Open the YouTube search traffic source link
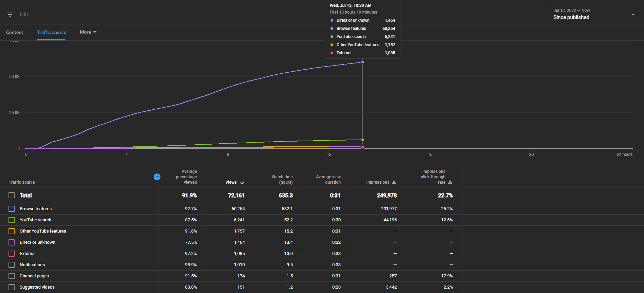 coord(35,220)
